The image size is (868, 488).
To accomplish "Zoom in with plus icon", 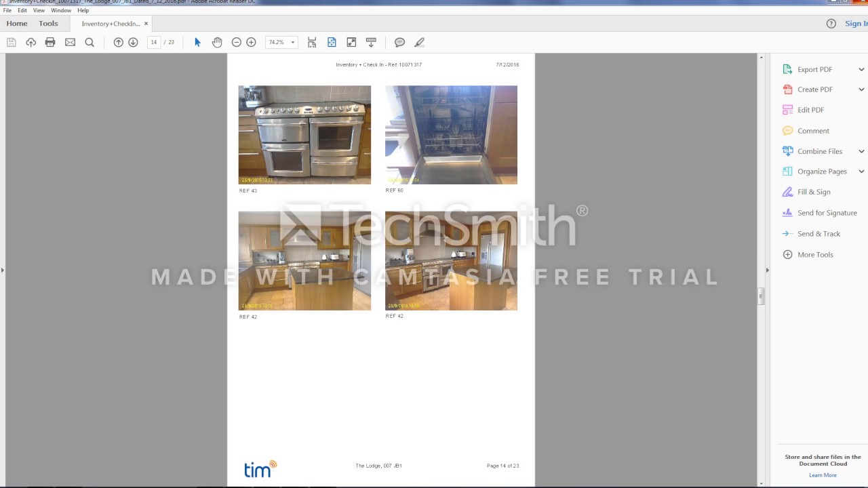I will [x=251, y=42].
